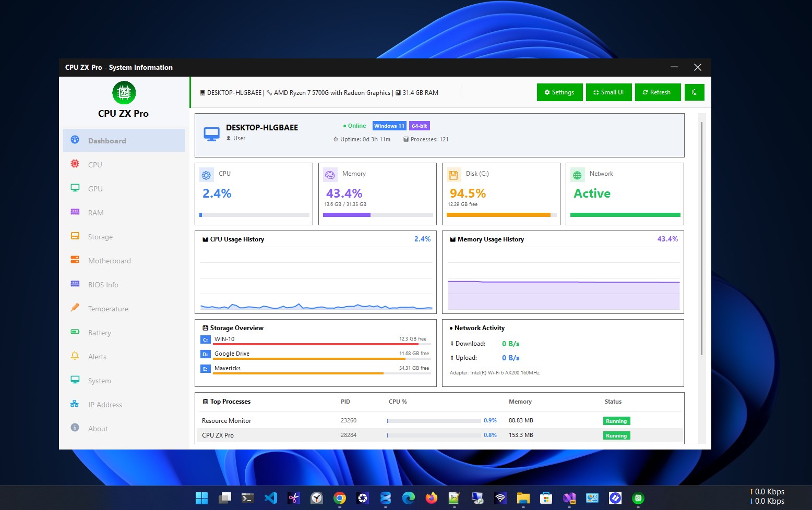Image resolution: width=812 pixels, height=510 pixels.
Task: Click the desktop computer icon beside DESKTOP-HLGBAEE
Action: point(211,134)
